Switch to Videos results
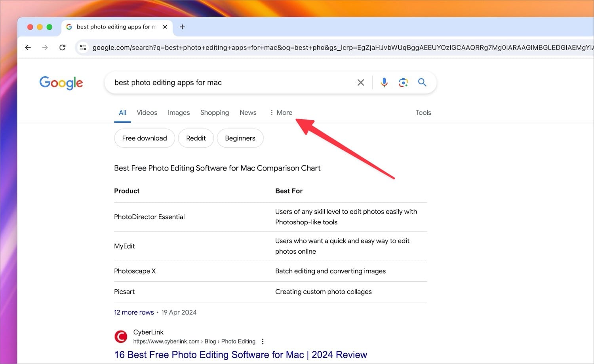The image size is (594, 364). [x=147, y=113]
